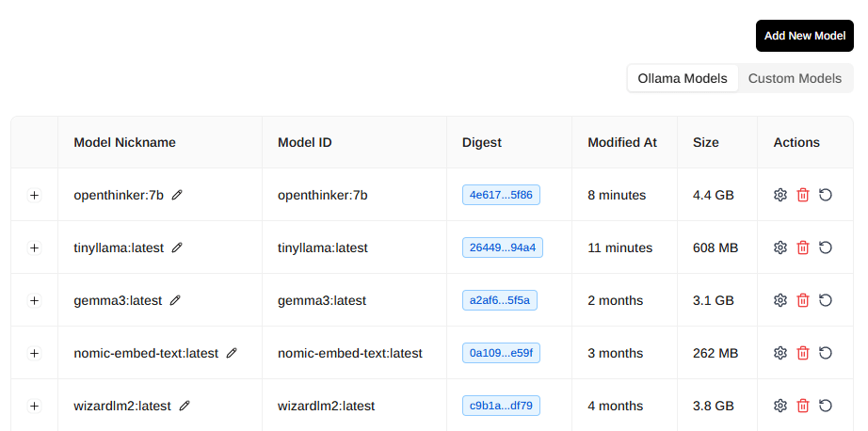Refresh the openthinker:7b model
This screenshot has height=431, width=868.
[826, 195]
